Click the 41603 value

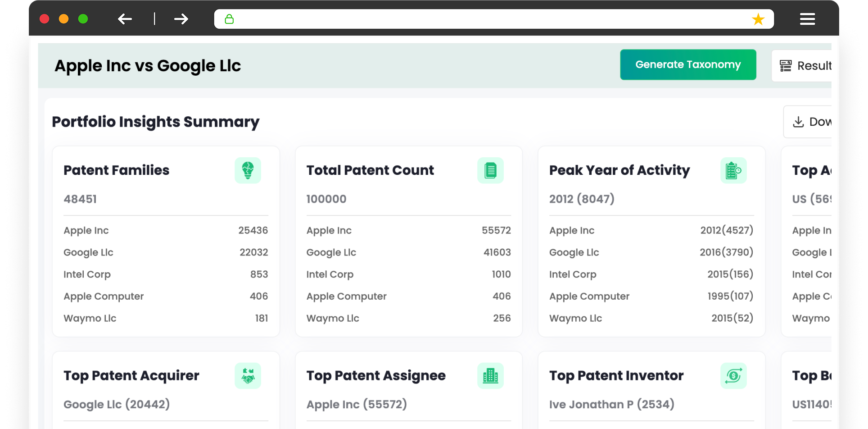point(497,252)
